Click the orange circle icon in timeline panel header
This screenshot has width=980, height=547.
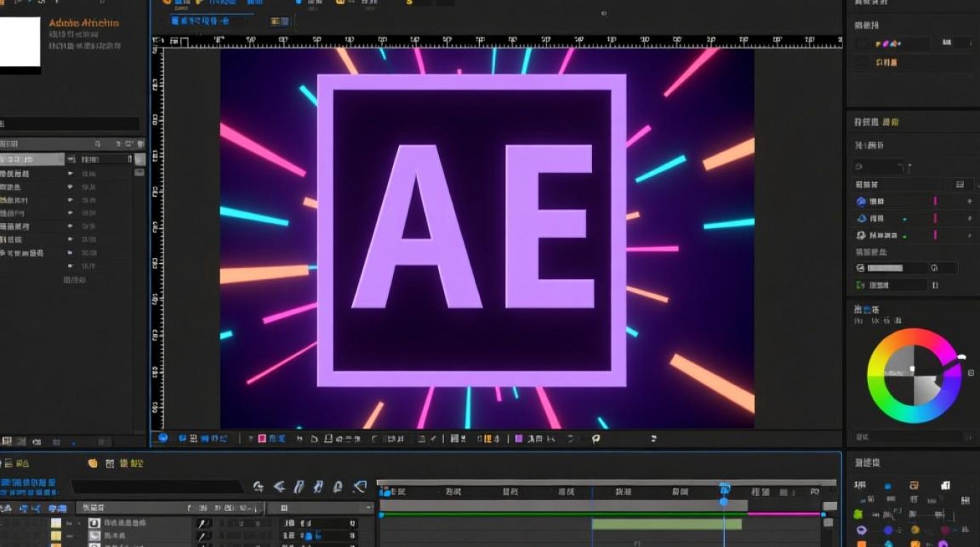93,463
